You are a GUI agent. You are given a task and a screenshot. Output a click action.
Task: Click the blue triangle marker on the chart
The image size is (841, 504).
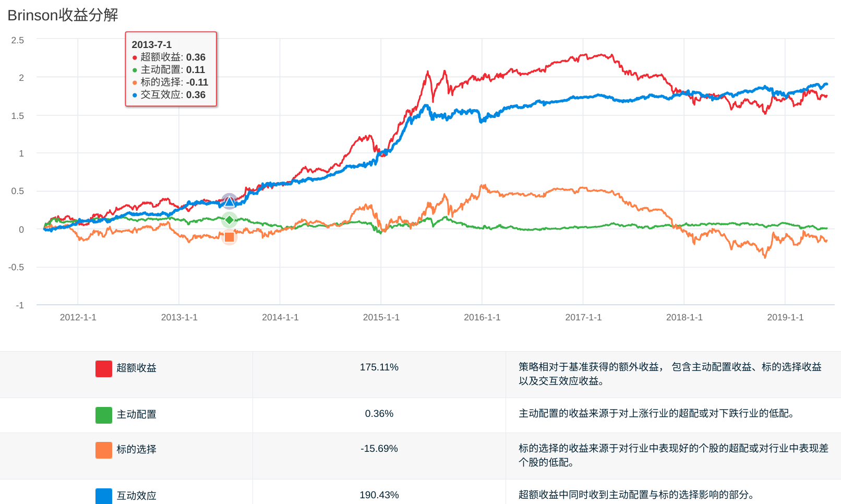pyautogui.click(x=230, y=202)
